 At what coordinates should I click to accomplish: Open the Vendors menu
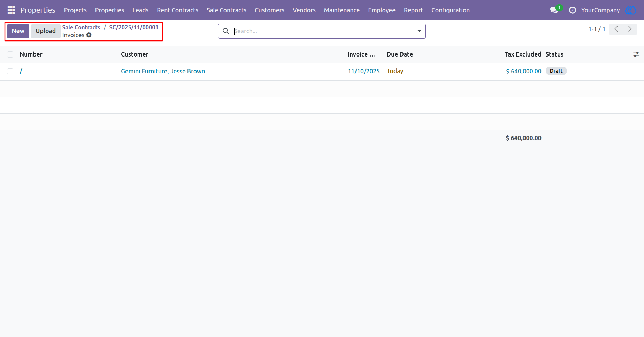pyautogui.click(x=304, y=10)
